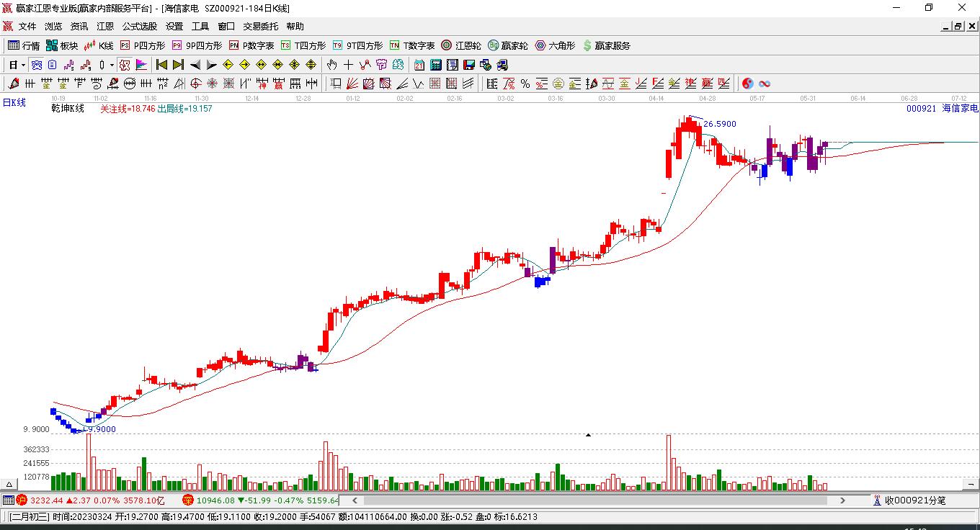Select the red circular target tool
This screenshot has height=530, width=980.
pyautogui.click(x=195, y=84)
